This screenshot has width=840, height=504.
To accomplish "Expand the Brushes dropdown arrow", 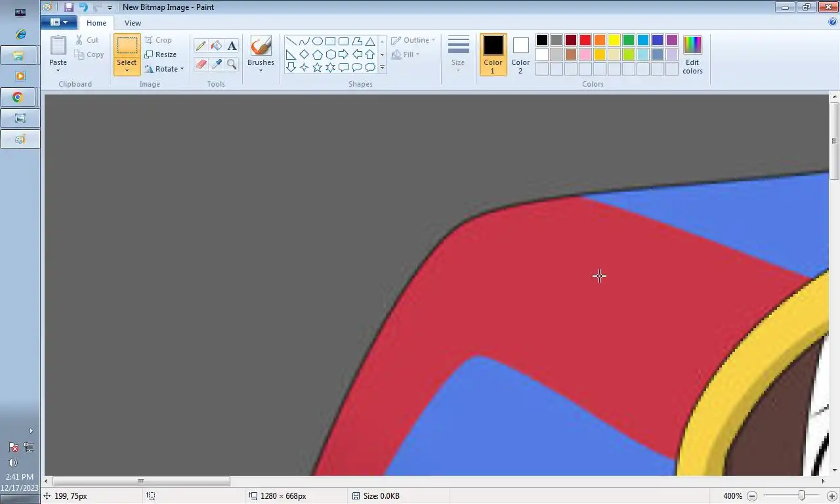I will pyautogui.click(x=261, y=70).
